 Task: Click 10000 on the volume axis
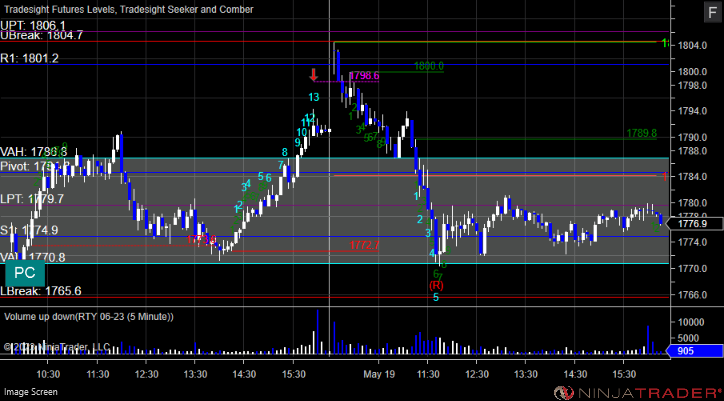pos(691,322)
